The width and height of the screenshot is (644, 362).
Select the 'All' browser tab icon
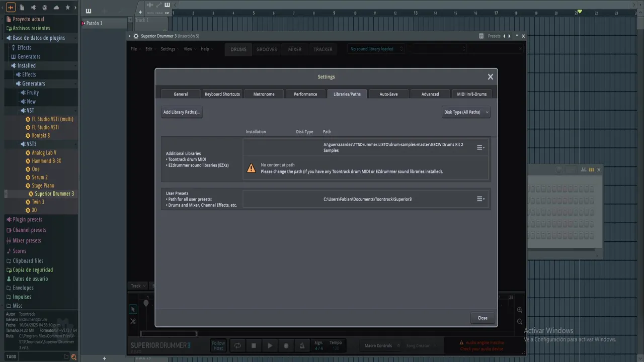(x=10, y=8)
